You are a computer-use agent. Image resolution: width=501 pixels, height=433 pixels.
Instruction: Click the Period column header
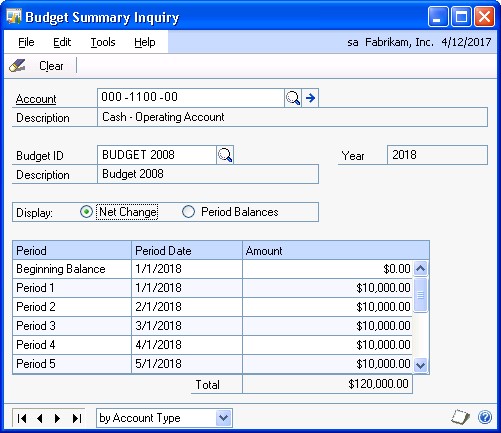point(72,251)
